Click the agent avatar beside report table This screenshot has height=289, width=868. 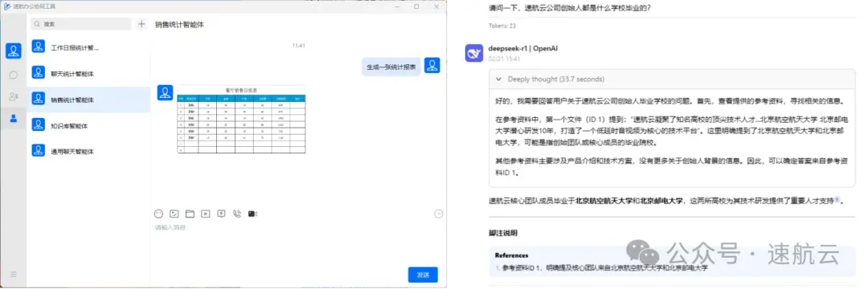[166, 93]
